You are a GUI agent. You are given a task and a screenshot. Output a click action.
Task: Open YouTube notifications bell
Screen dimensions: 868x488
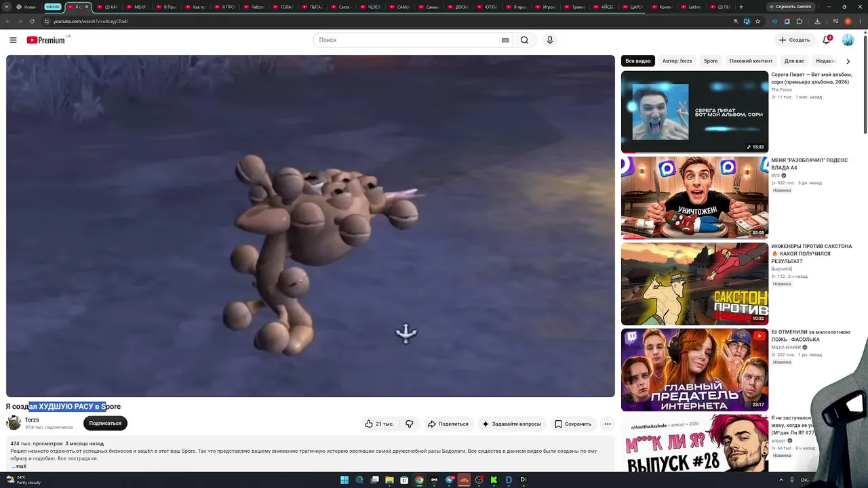(827, 40)
